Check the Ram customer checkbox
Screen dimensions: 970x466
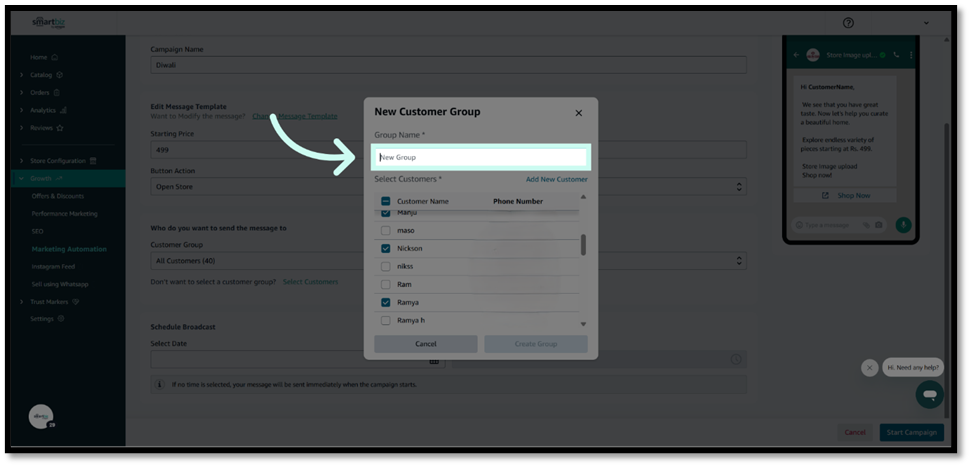[385, 285]
